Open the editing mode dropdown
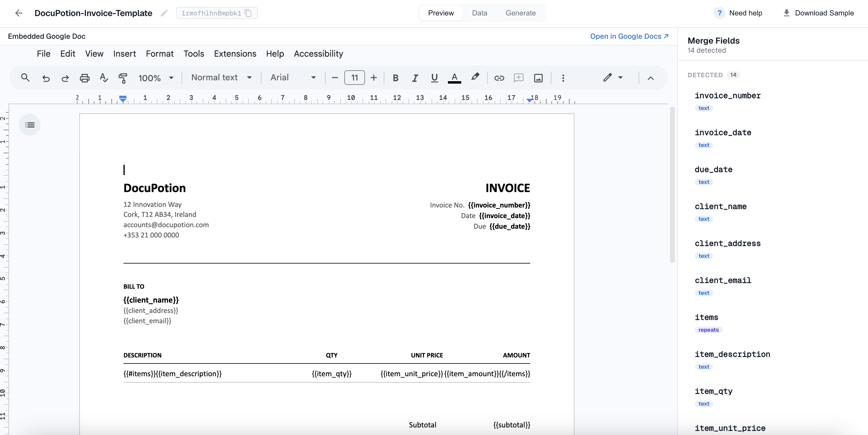Image resolution: width=868 pixels, height=435 pixels. (x=613, y=78)
